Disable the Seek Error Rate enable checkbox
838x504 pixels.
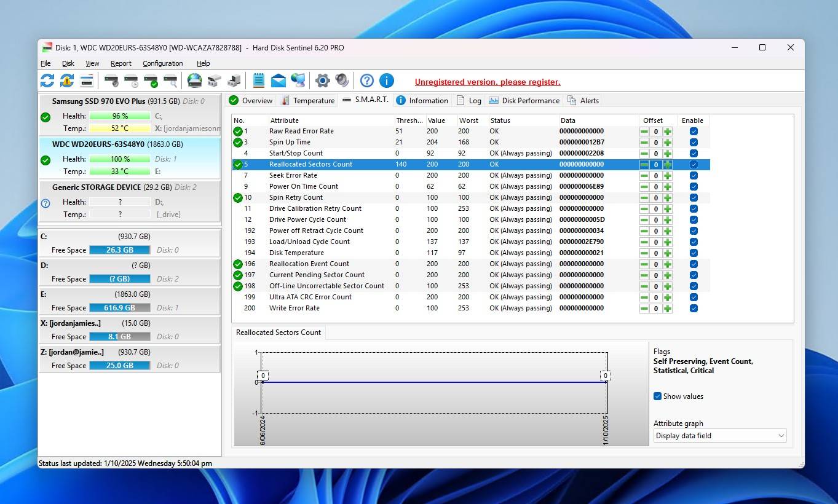tap(694, 175)
